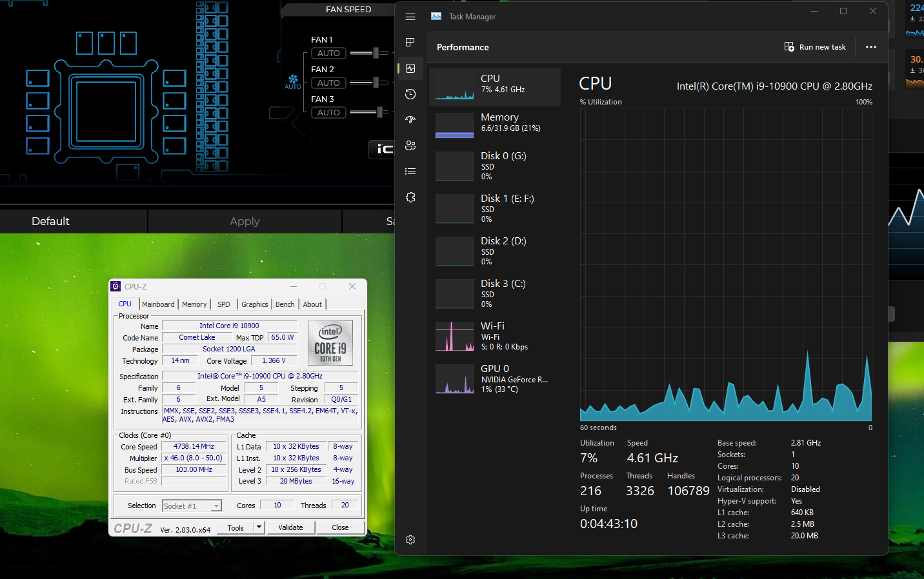Open App history from the sidebar
The height and width of the screenshot is (579, 924).
[410, 94]
